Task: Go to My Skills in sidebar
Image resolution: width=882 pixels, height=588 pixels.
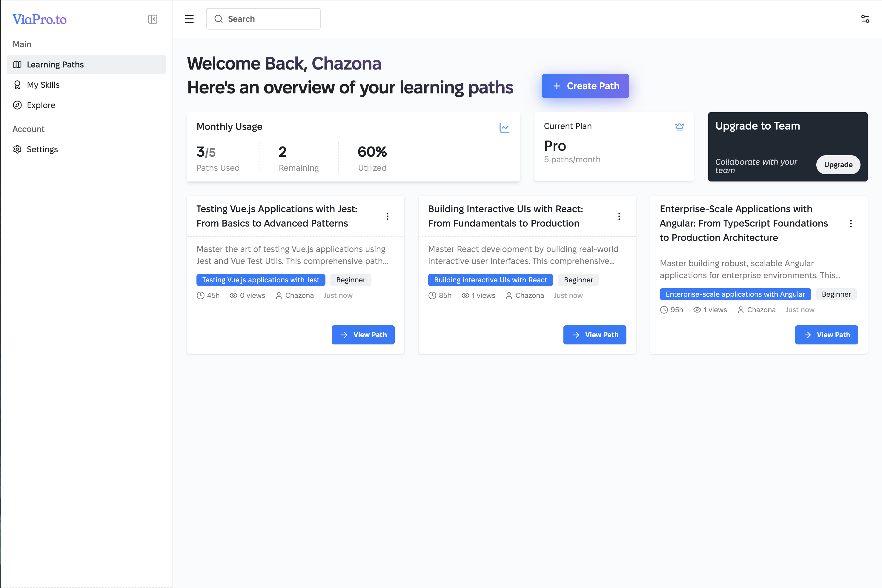Action: tap(43, 85)
